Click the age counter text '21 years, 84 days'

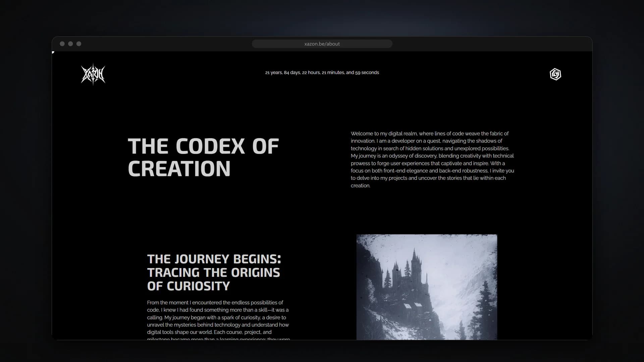coord(283,72)
